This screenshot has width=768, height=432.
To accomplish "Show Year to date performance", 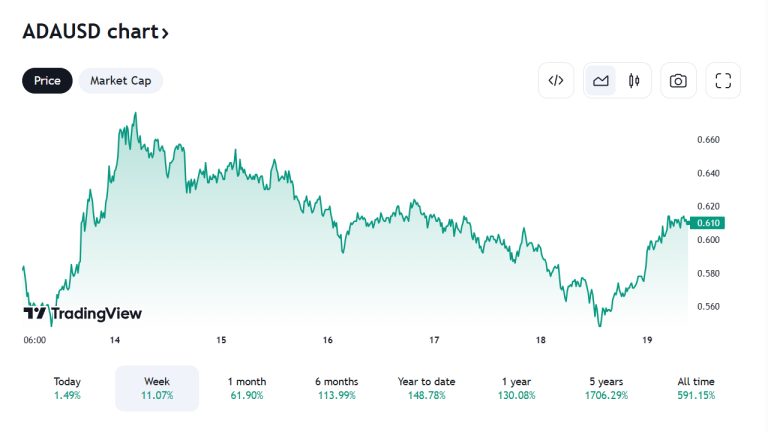I will 426,388.
